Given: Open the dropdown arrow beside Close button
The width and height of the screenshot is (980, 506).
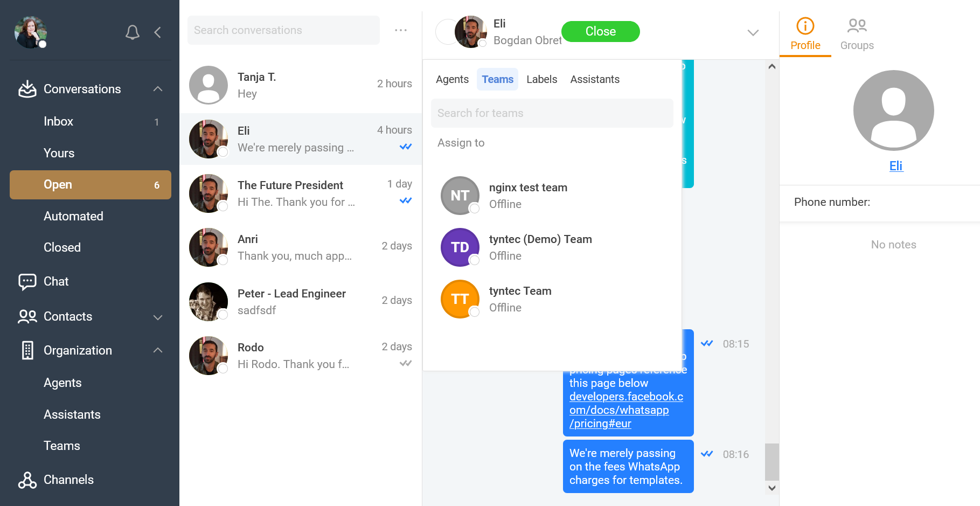Looking at the screenshot, I should click(x=753, y=33).
